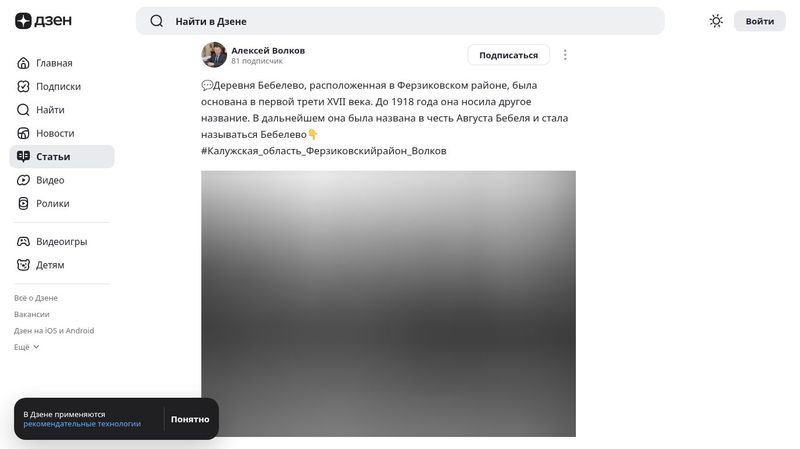Click the search magnifier icon

(157, 21)
